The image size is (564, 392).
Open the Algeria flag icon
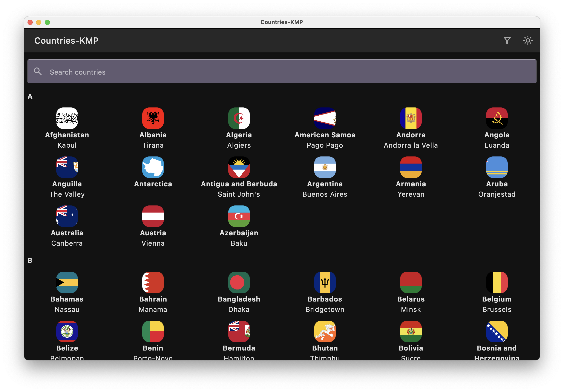click(x=239, y=118)
